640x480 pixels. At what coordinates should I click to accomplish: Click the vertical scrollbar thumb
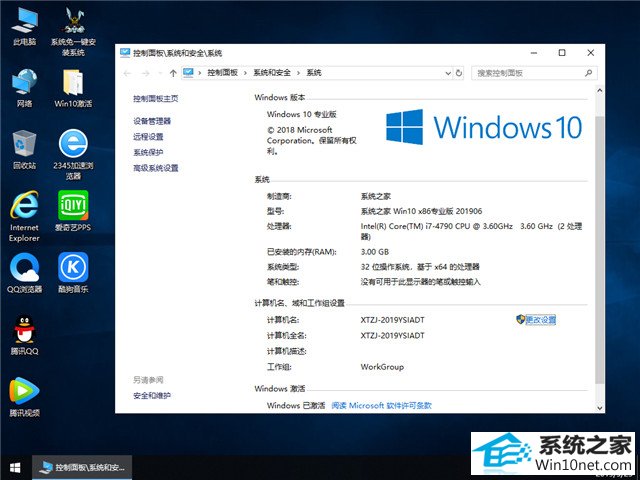pos(599,249)
